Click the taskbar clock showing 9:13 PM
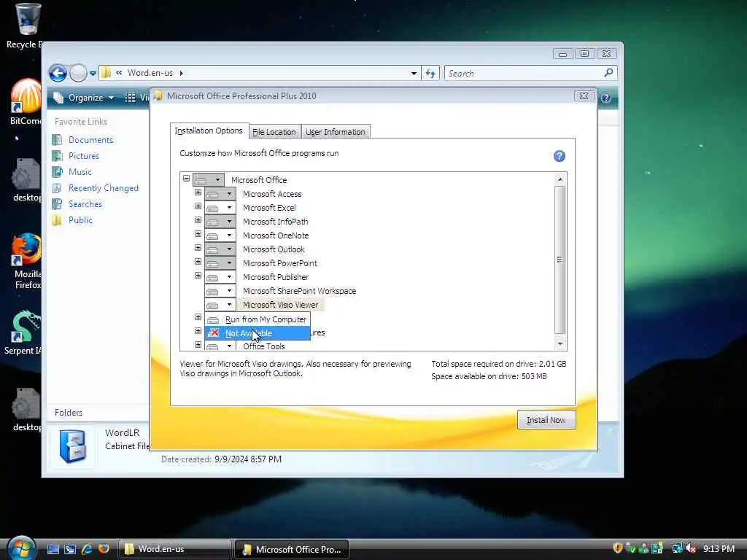Image resolution: width=747 pixels, height=560 pixels. [719, 548]
